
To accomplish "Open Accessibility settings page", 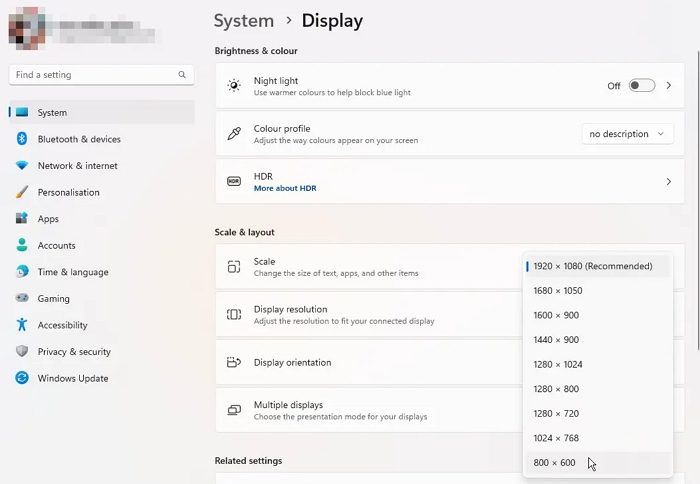I will (x=102, y=325).
